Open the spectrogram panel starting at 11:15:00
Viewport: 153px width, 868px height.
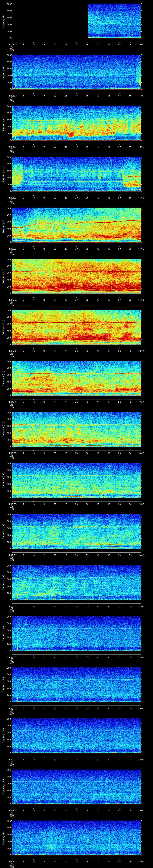(77, 327)
